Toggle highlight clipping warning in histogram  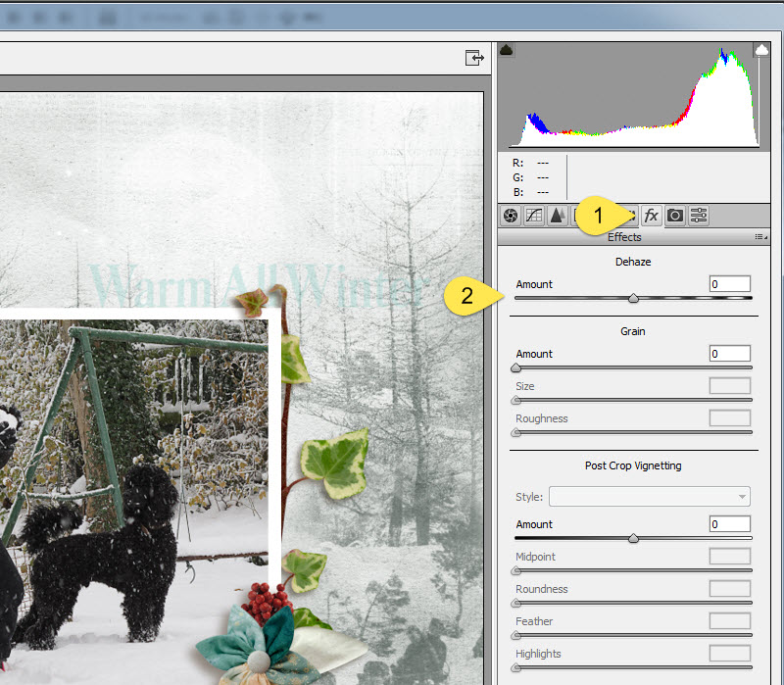(x=761, y=50)
